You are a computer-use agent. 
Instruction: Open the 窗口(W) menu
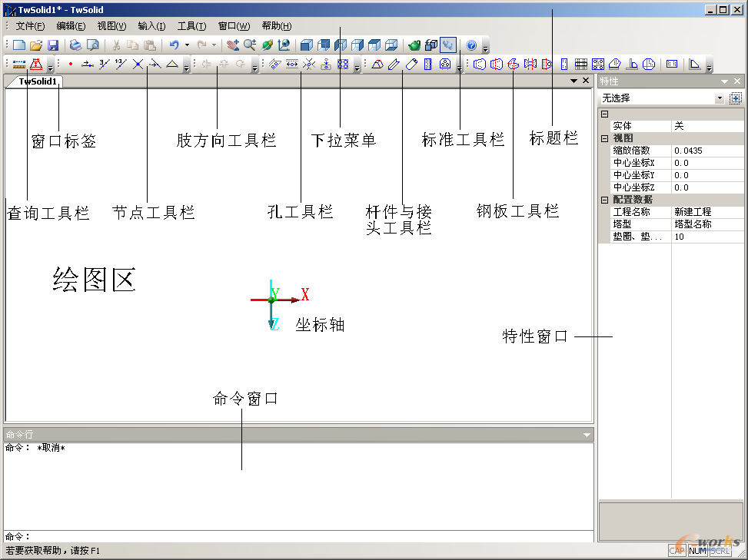[x=234, y=26]
